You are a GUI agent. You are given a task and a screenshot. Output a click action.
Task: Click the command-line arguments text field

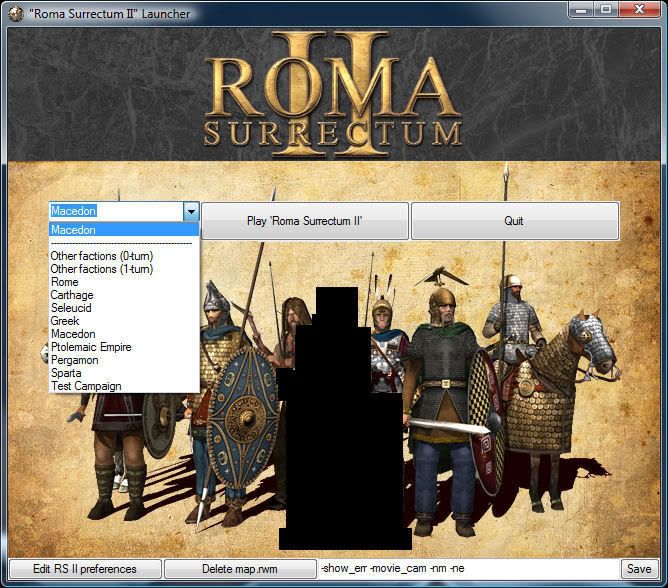click(x=466, y=568)
